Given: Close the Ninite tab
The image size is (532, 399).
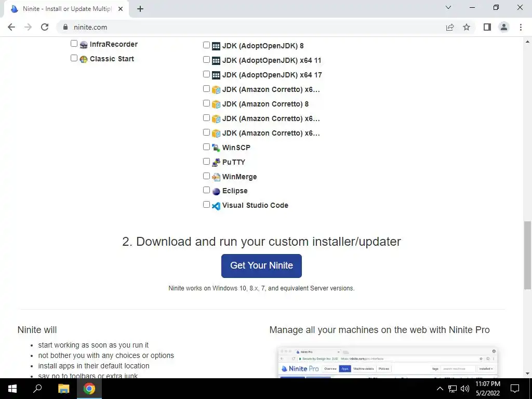Looking at the screenshot, I should click(121, 9).
